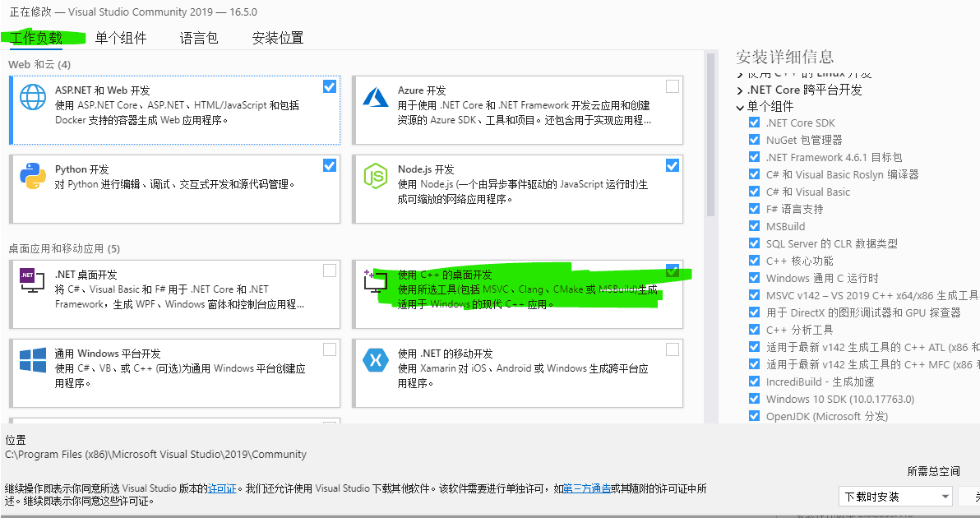Click the ASP.NET web development globe icon
The height and width of the screenshot is (518, 980).
pyautogui.click(x=33, y=97)
